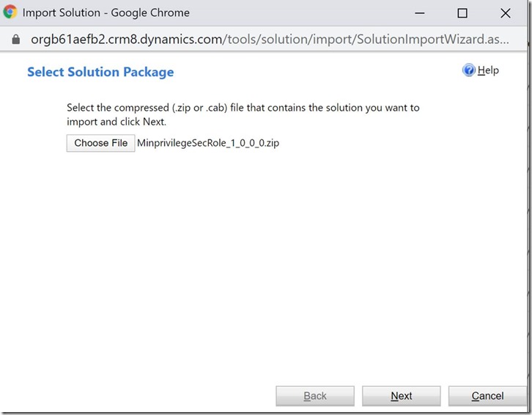Click the MinprivilegeSecRole_1_0_0_0.zip file name
This screenshot has width=532, height=415.
[208, 143]
